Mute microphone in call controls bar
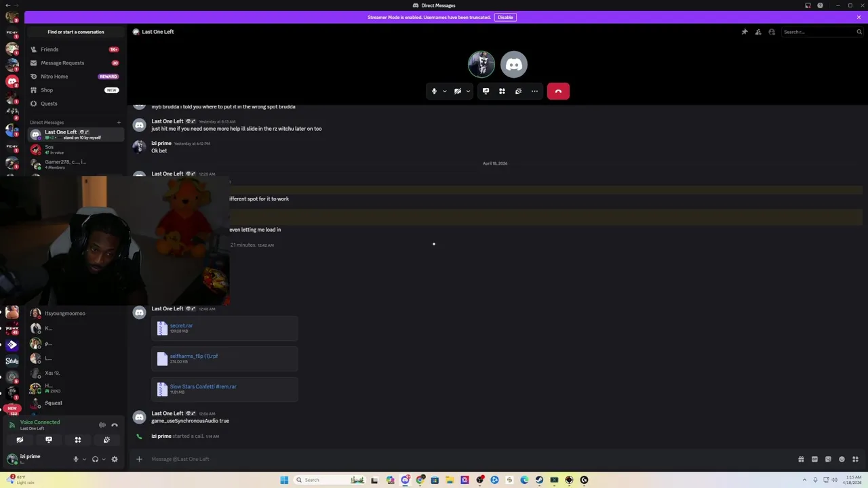 [434, 91]
